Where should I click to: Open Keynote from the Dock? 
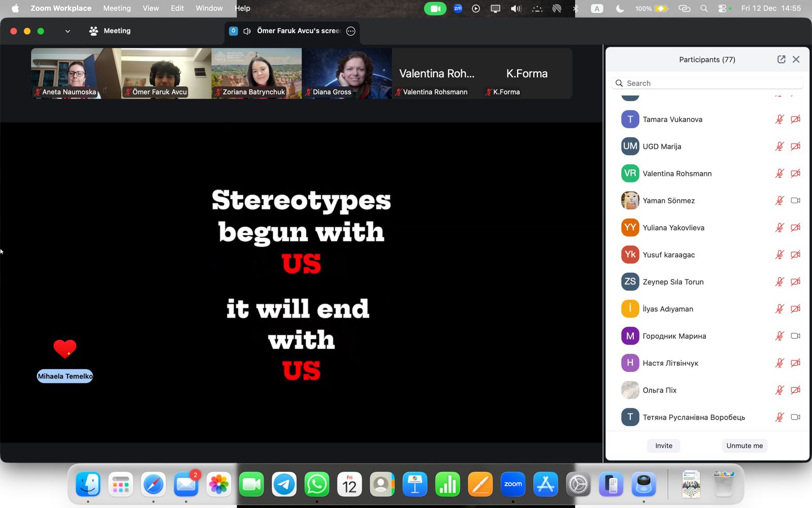pos(415,484)
